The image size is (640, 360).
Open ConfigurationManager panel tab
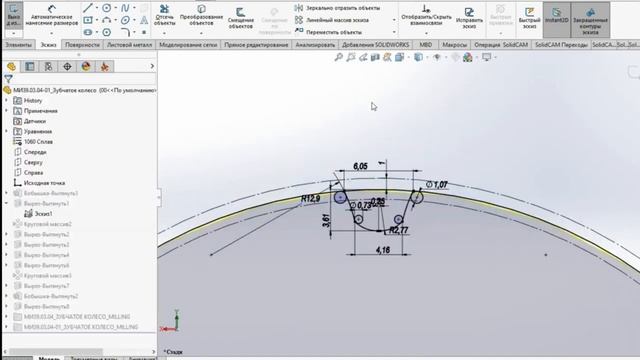pyautogui.click(x=48, y=66)
